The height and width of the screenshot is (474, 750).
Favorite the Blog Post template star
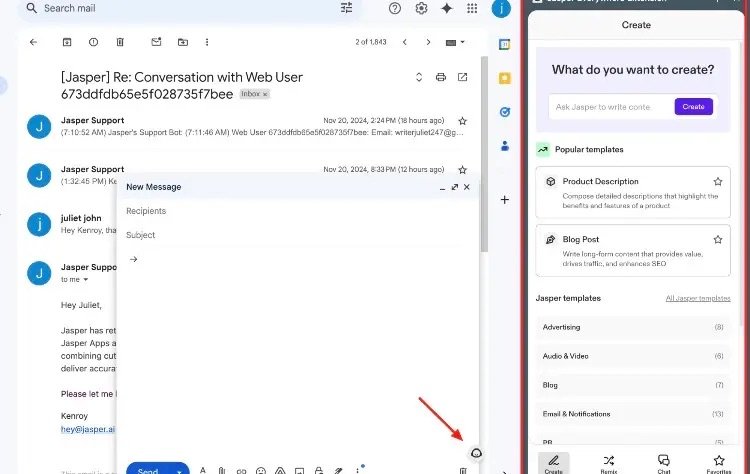click(717, 239)
